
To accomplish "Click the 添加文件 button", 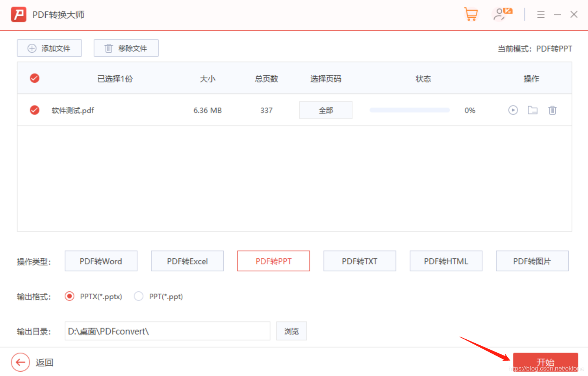I will click(x=49, y=48).
